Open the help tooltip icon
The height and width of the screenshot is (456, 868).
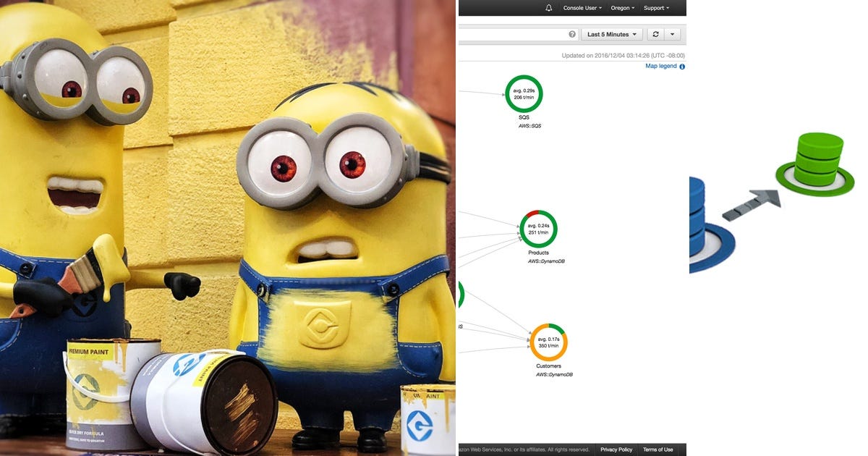pyautogui.click(x=571, y=33)
